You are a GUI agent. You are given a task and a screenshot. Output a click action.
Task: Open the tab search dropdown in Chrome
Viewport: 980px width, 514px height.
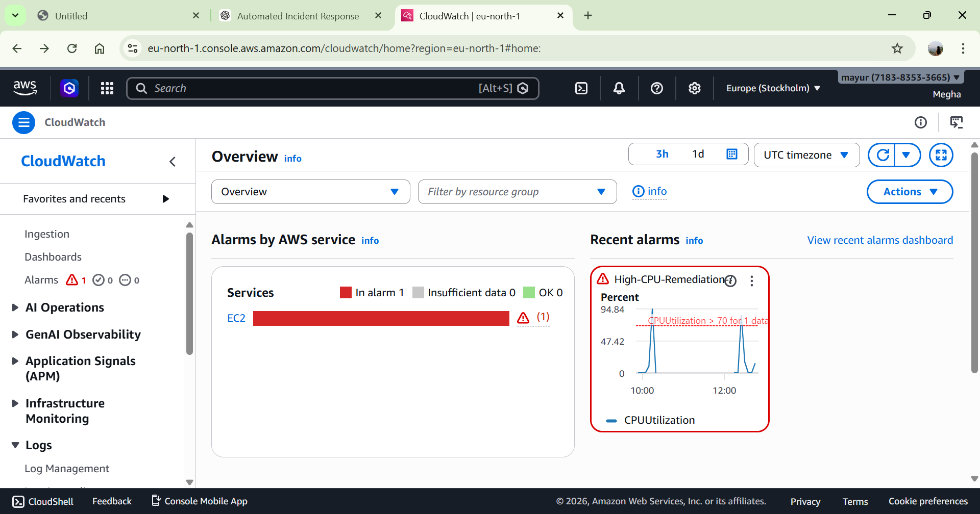click(x=15, y=15)
